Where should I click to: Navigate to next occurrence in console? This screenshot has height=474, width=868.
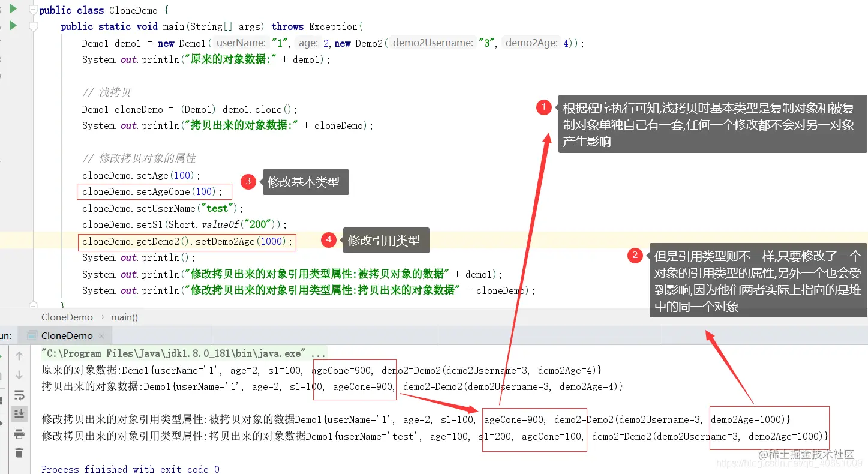[x=19, y=373]
